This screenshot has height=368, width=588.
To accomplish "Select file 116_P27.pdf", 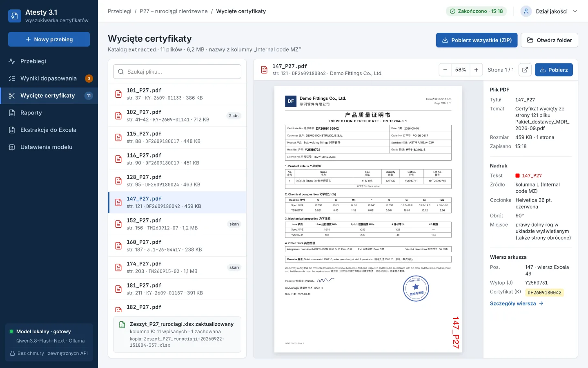I will click(x=177, y=159).
